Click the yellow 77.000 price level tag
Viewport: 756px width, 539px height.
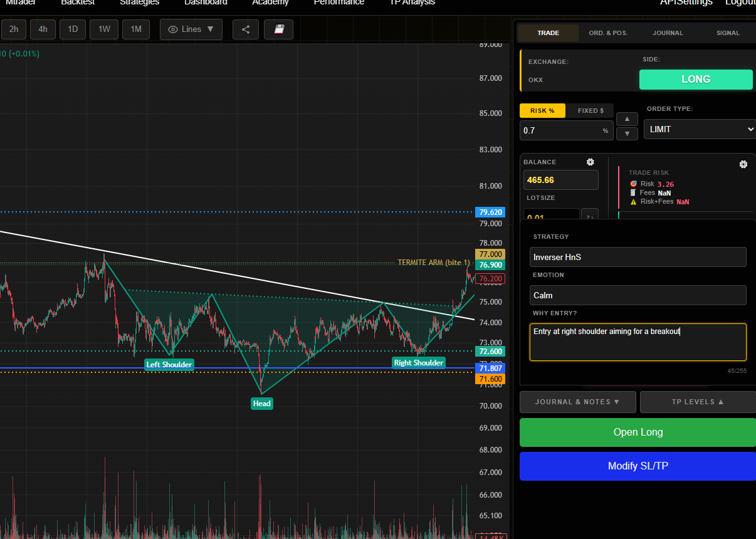(490, 254)
